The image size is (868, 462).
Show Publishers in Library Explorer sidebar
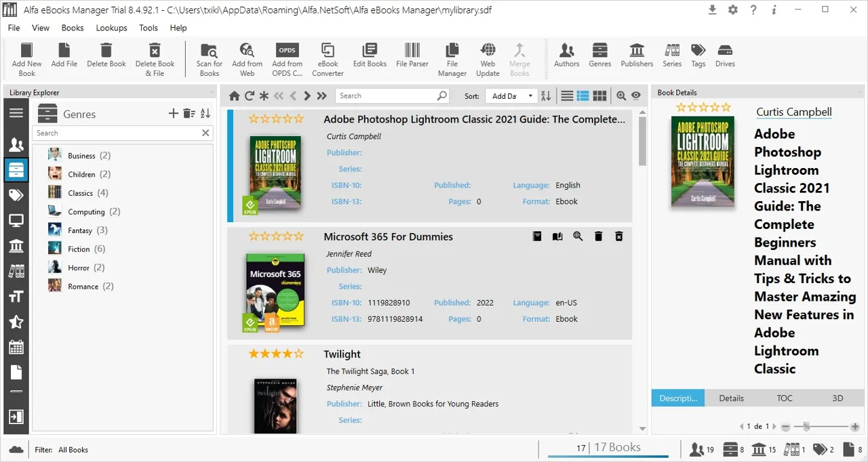pyautogui.click(x=16, y=246)
